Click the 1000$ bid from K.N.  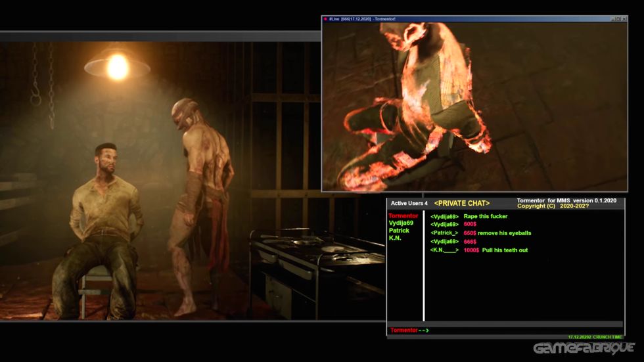click(x=471, y=250)
